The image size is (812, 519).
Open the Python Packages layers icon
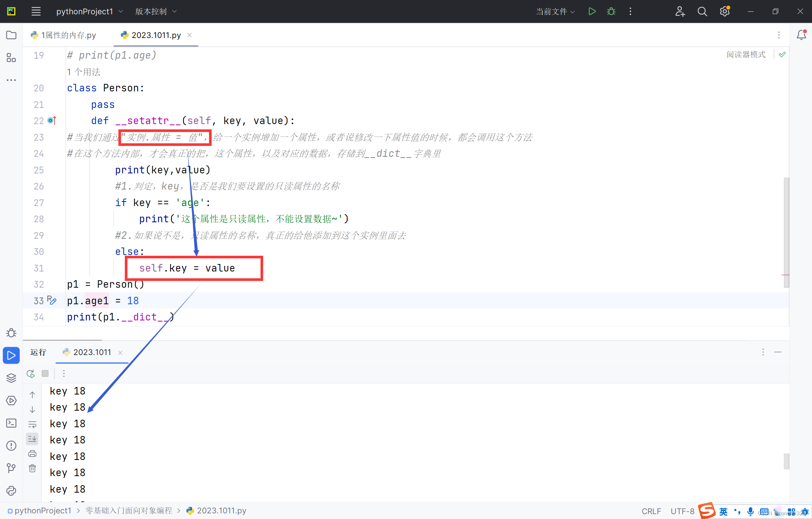click(x=11, y=378)
